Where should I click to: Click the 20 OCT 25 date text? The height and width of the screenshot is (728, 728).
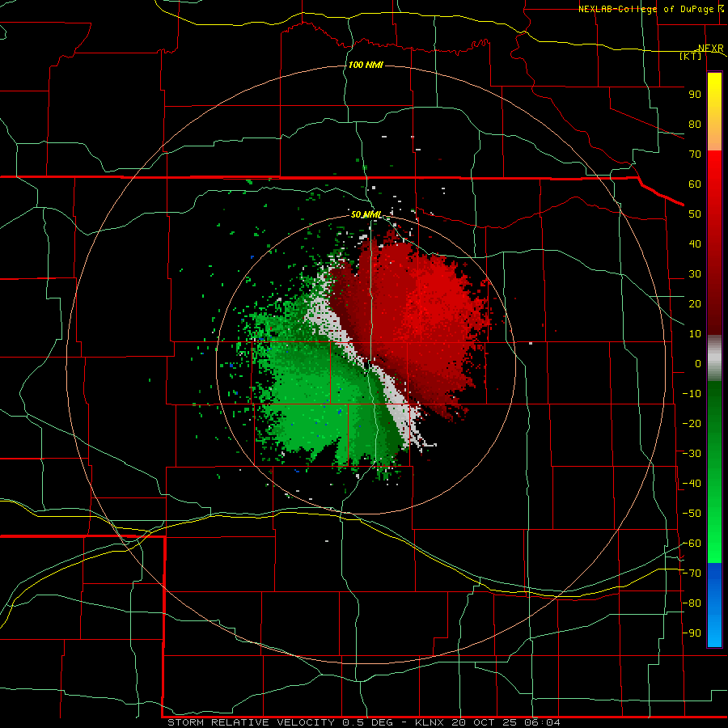(x=485, y=722)
